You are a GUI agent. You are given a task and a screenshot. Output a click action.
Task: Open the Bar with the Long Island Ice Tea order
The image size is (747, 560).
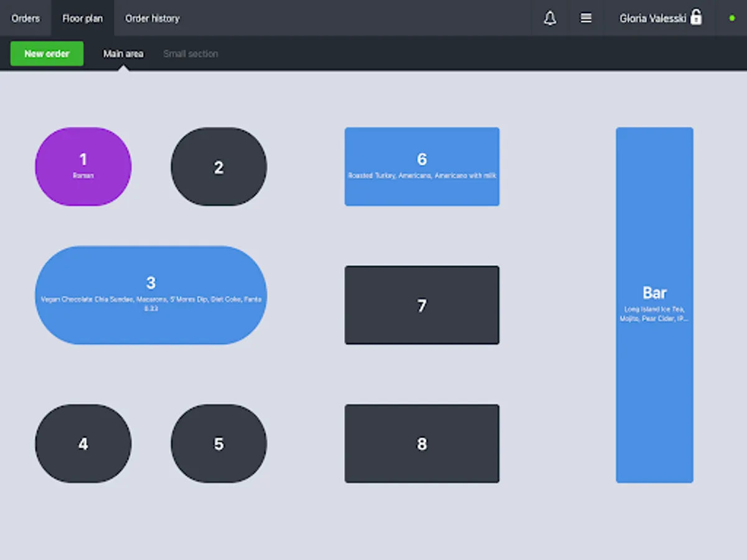pyautogui.click(x=654, y=305)
